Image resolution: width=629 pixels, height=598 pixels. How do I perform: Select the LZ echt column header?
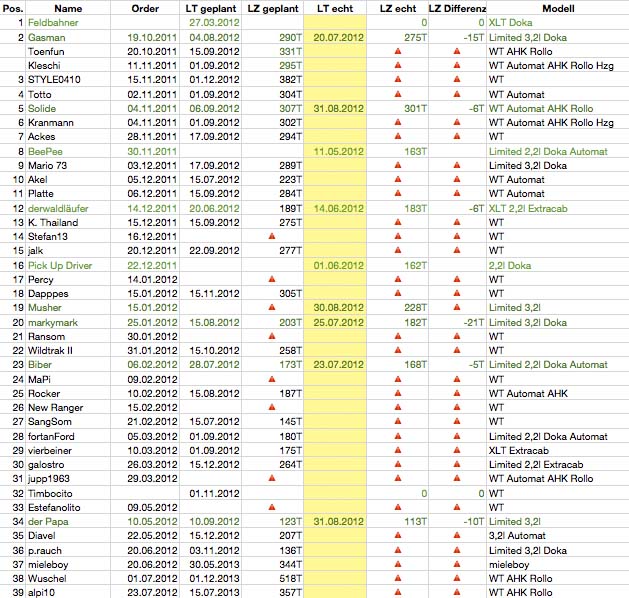coord(398,8)
